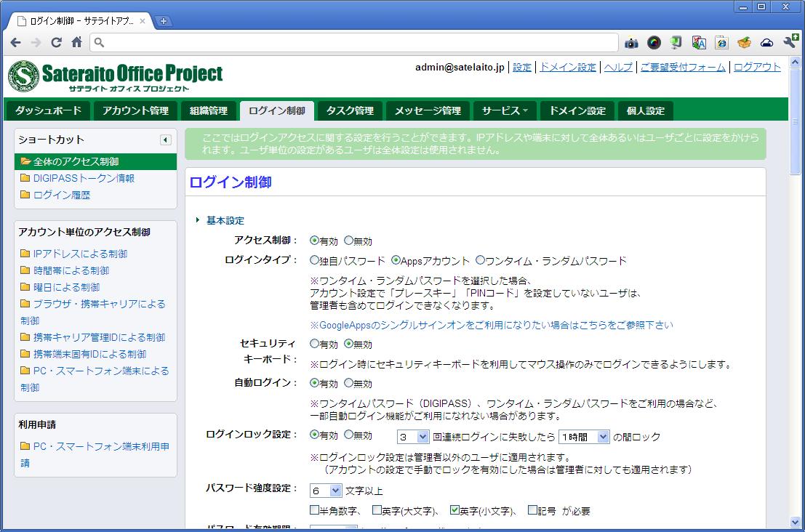Click the cloud extension icon
This screenshot has height=532, width=805.
(766, 43)
